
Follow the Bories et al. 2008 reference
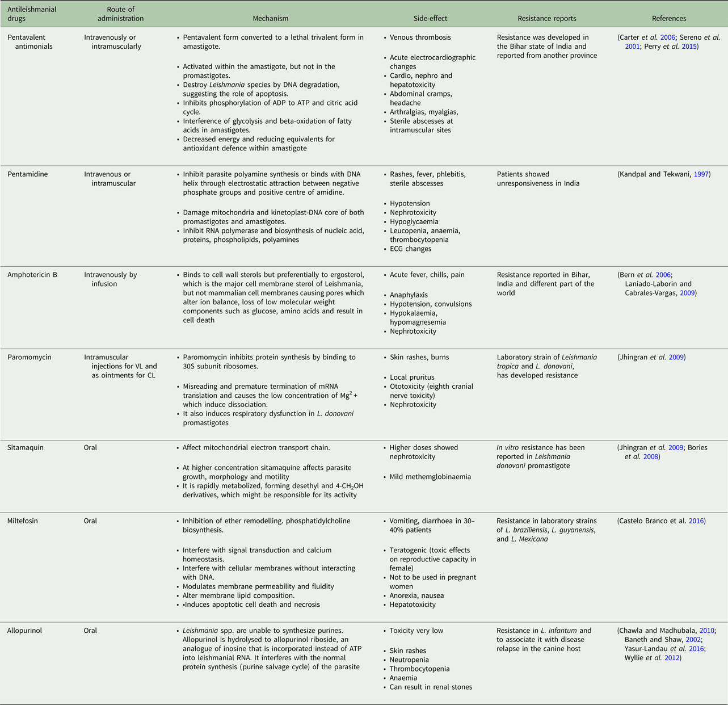[x=650, y=457]
